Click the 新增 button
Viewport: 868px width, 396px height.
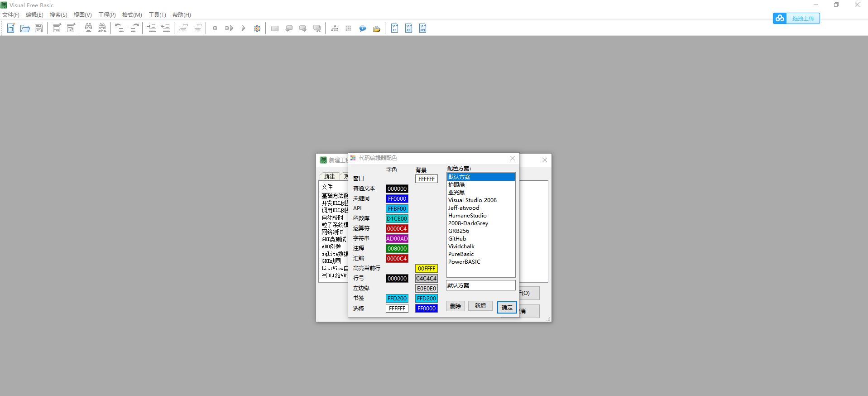click(480, 306)
